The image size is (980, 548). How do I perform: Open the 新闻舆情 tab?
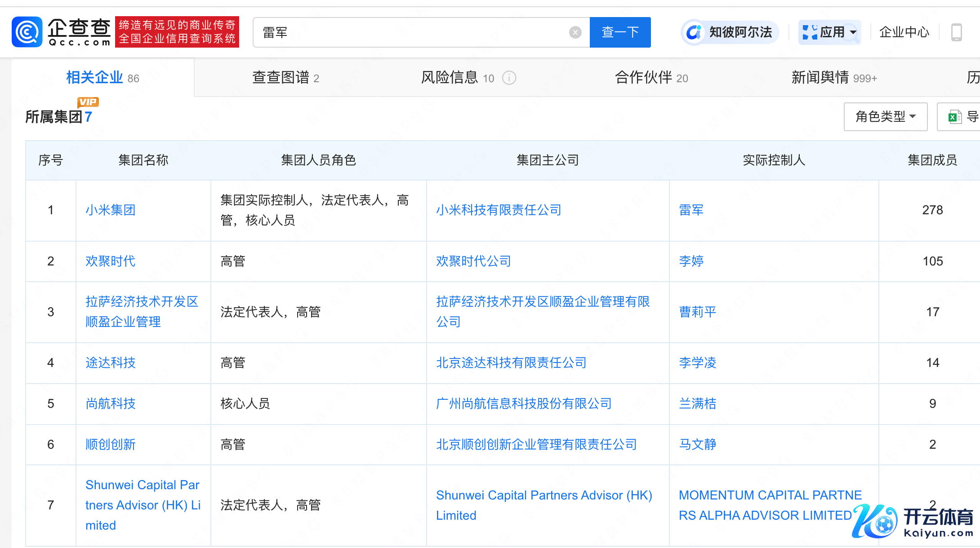coord(834,78)
